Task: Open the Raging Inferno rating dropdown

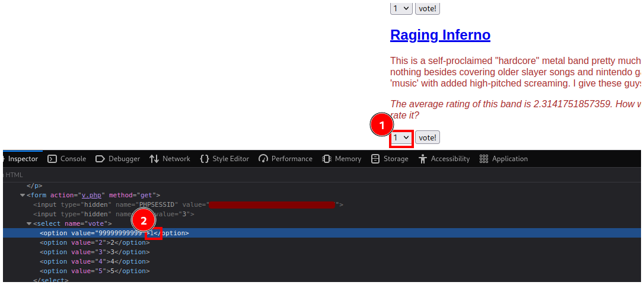Action: pyautogui.click(x=401, y=137)
